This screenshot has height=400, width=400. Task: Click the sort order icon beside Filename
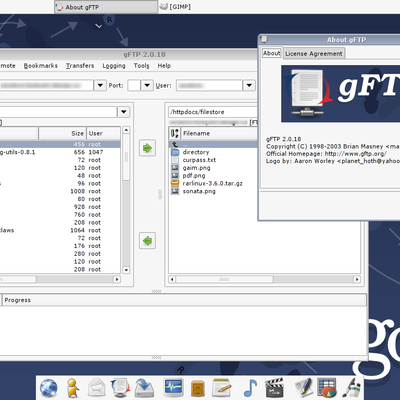(x=175, y=133)
